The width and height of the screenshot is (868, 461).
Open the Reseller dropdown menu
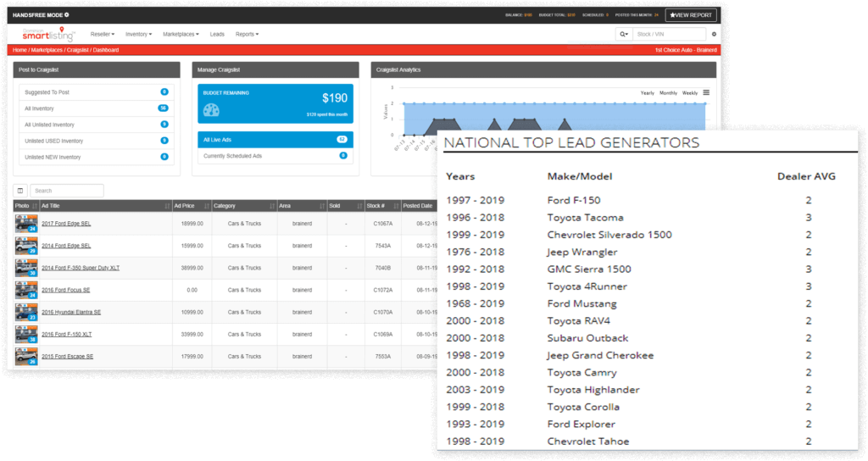pyautogui.click(x=103, y=34)
